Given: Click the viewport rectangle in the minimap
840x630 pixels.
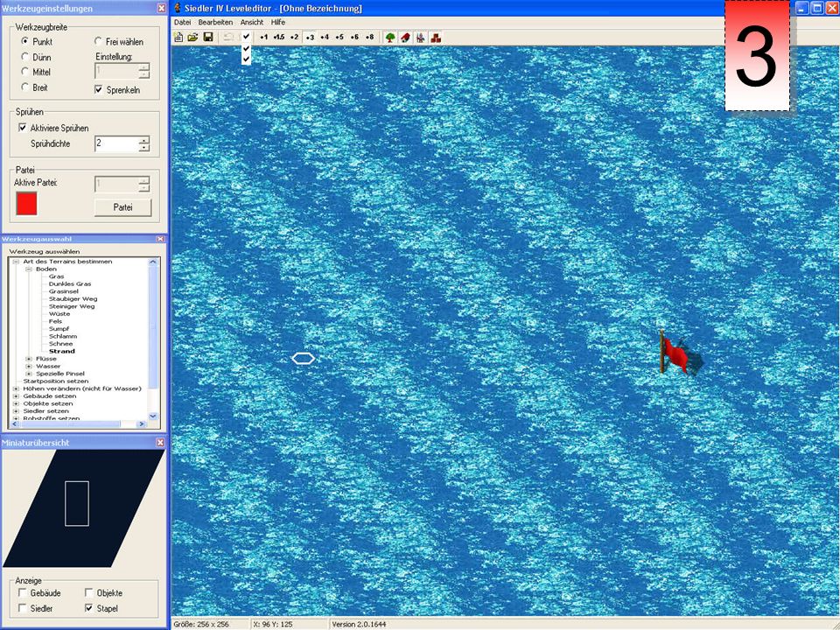Looking at the screenshot, I should tap(77, 504).
